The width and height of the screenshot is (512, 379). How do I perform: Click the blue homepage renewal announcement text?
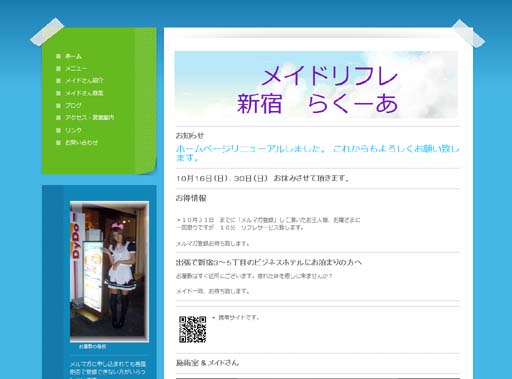(x=317, y=153)
